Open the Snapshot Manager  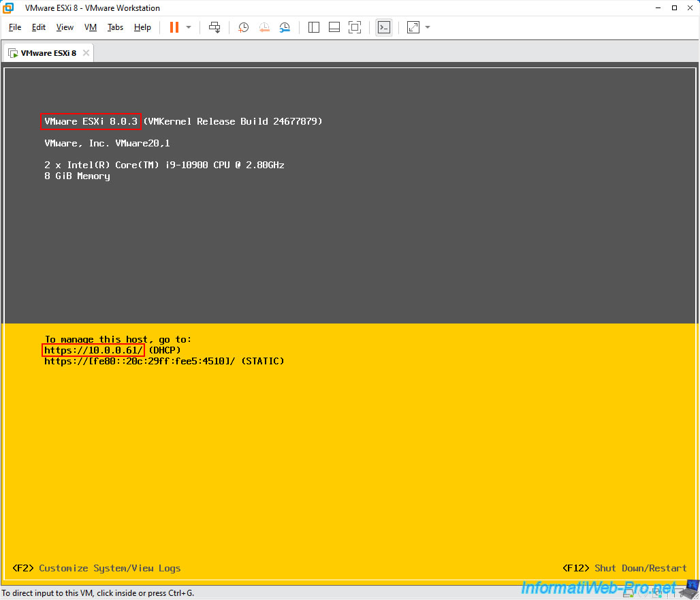[285, 27]
